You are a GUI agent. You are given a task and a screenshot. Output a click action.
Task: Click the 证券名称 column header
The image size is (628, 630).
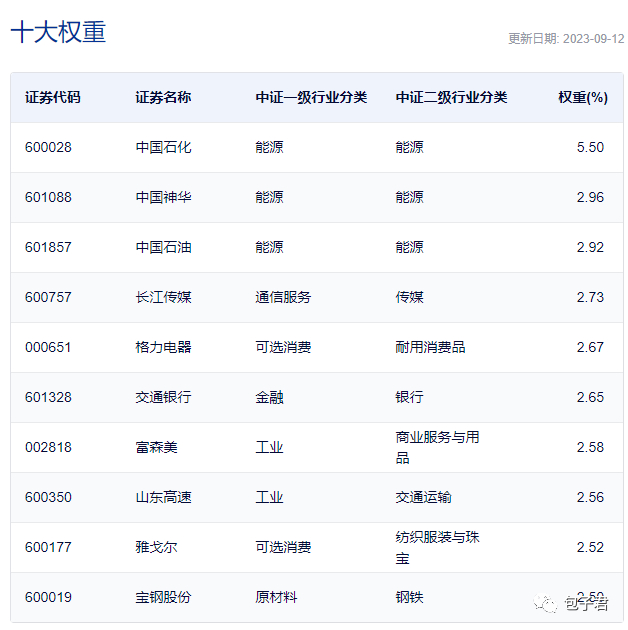163,98
